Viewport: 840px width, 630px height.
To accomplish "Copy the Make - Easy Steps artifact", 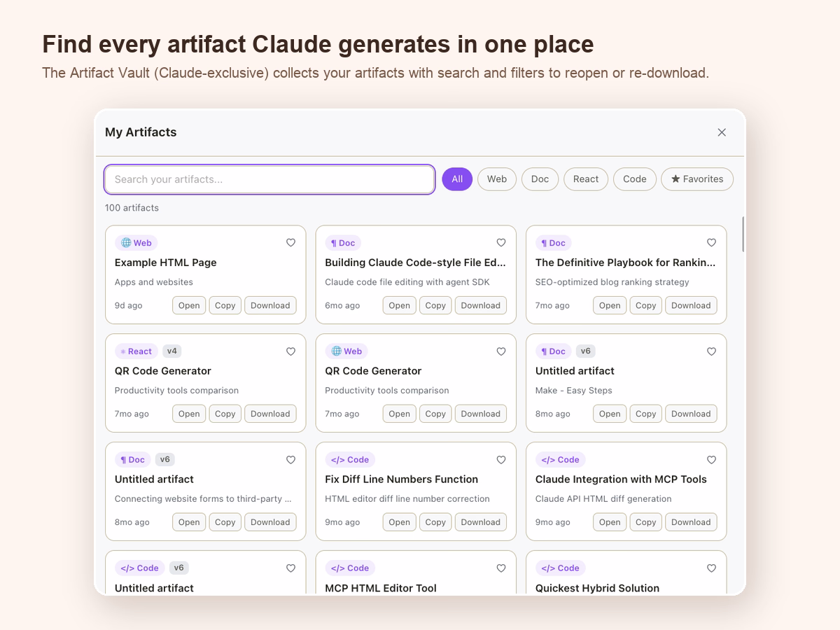I will click(x=646, y=414).
